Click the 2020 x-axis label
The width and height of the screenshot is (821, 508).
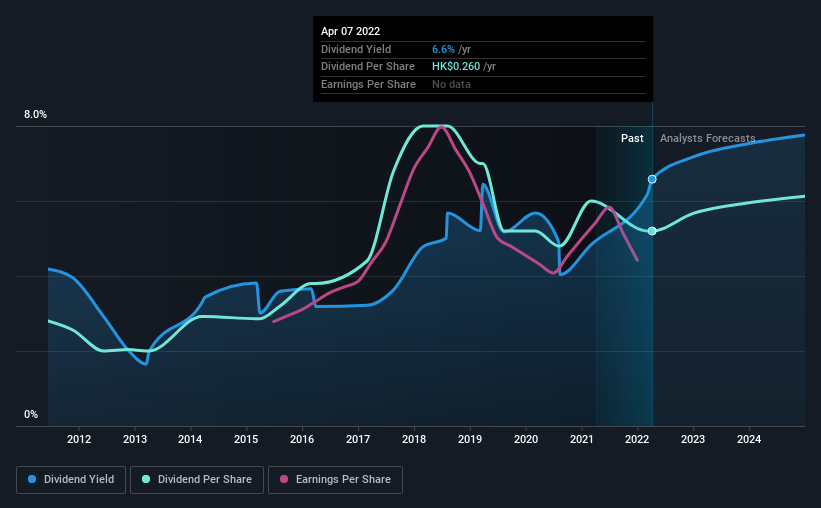(526, 439)
